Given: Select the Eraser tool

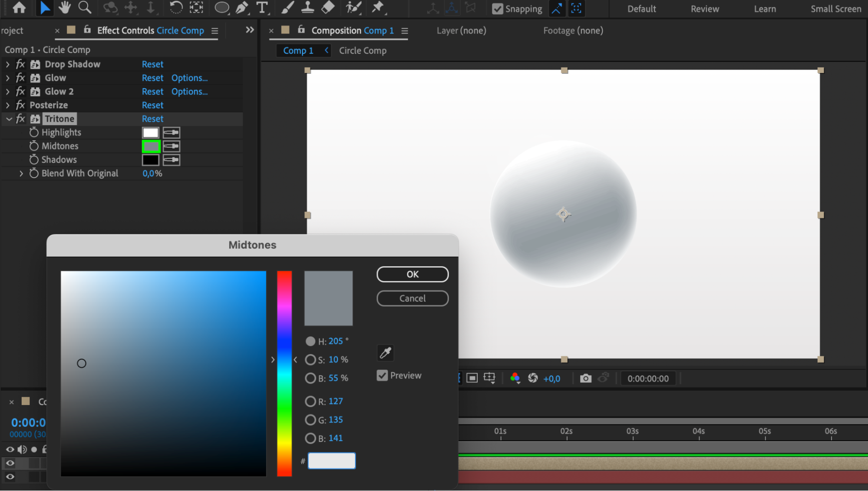Looking at the screenshot, I should (x=328, y=7).
